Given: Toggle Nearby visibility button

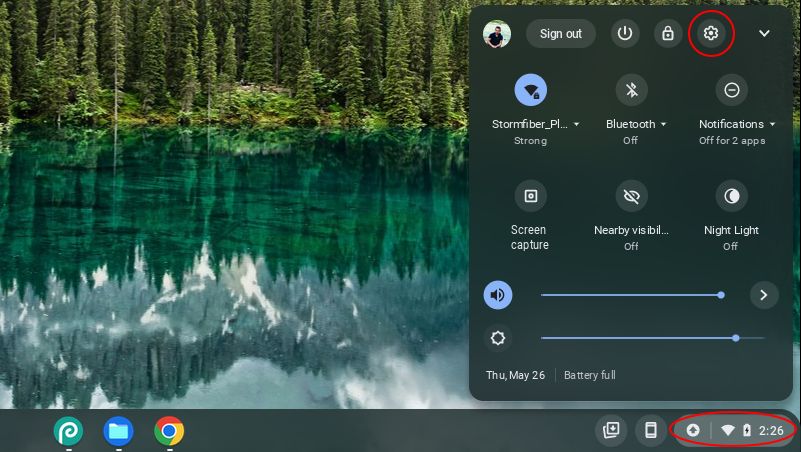Looking at the screenshot, I should click(631, 196).
